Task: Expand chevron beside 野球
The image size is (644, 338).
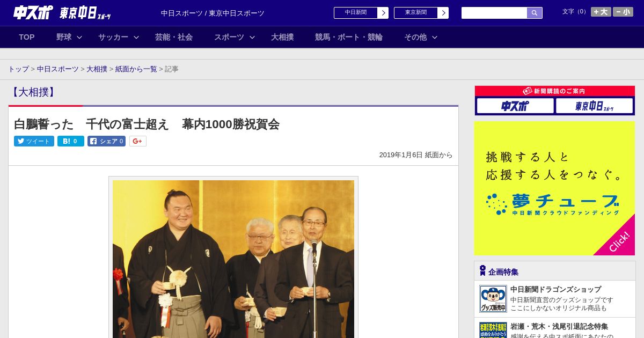Action: 79,37
